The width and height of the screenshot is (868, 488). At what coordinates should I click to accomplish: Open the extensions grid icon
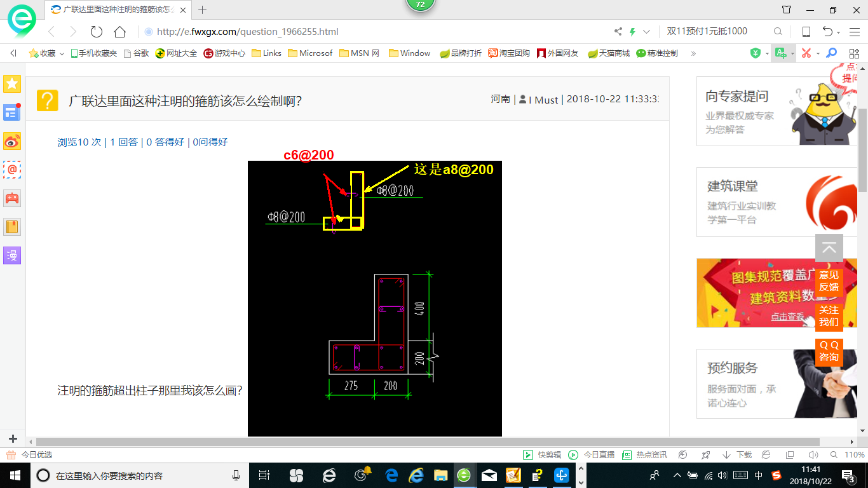click(x=853, y=53)
